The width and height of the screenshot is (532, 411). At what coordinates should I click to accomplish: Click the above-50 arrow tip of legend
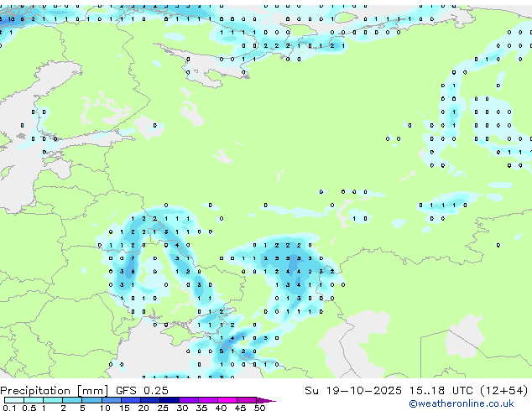(x=266, y=400)
